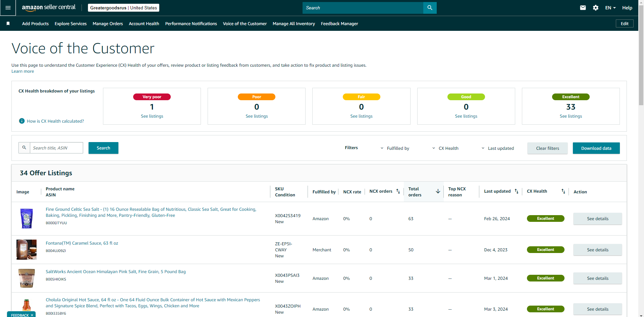Expand the Last updated filter
Viewport: 644px width, 317px height.
[497, 148]
